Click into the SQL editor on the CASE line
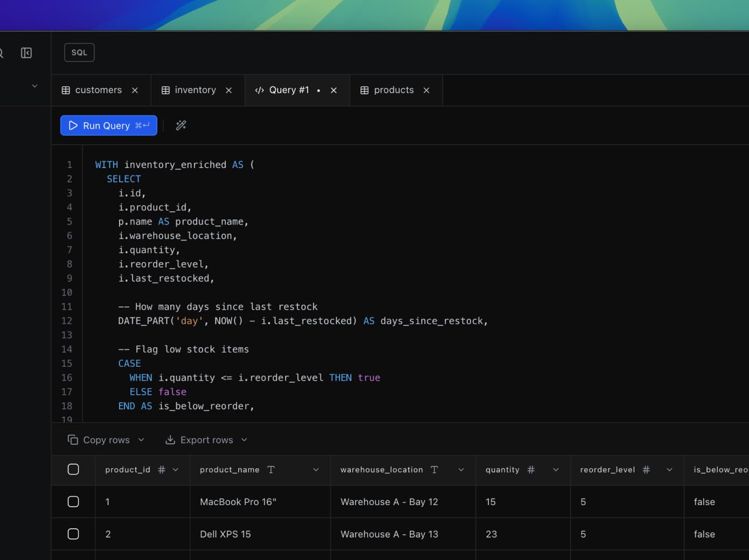The width and height of the screenshot is (749, 560). [x=129, y=363]
